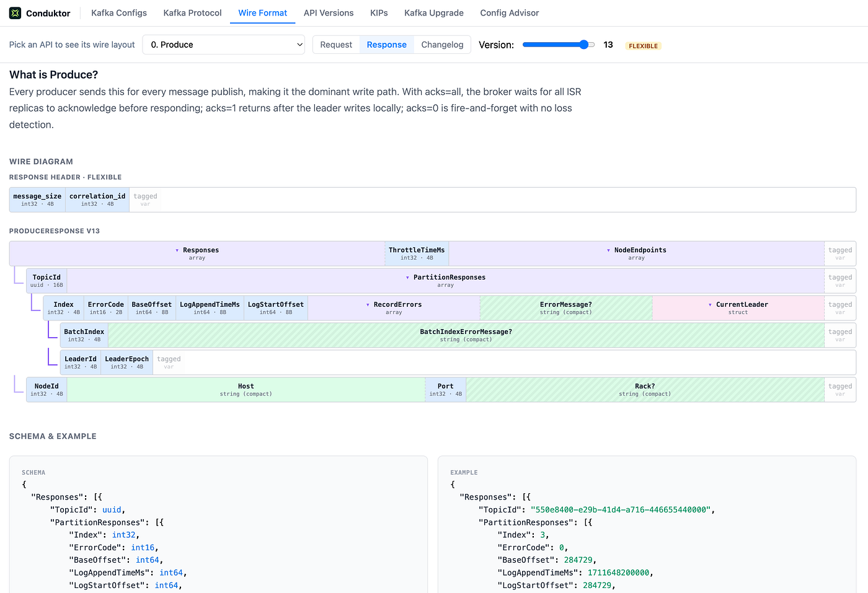Click the LogStartOffset field block
The height and width of the screenshot is (593, 868).
[x=276, y=308]
